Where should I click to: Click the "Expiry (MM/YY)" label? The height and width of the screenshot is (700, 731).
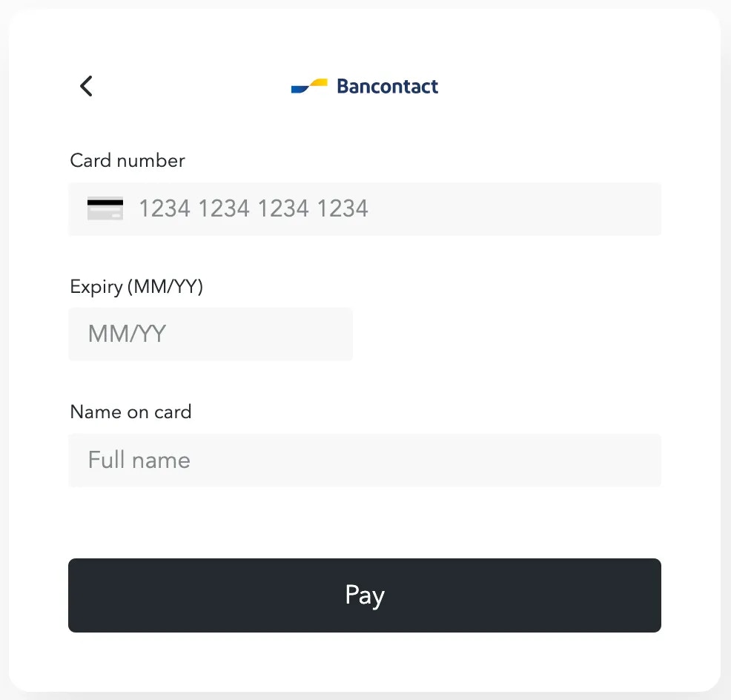pyautogui.click(x=136, y=286)
